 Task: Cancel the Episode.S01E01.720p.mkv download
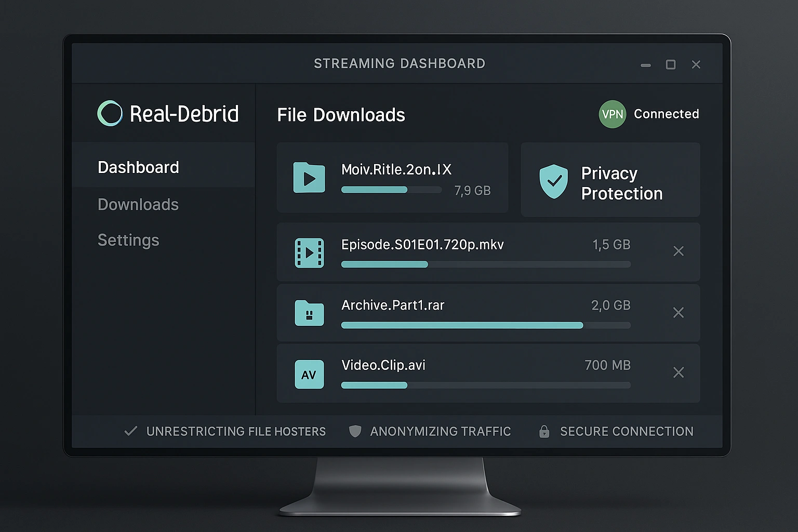pos(679,251)
